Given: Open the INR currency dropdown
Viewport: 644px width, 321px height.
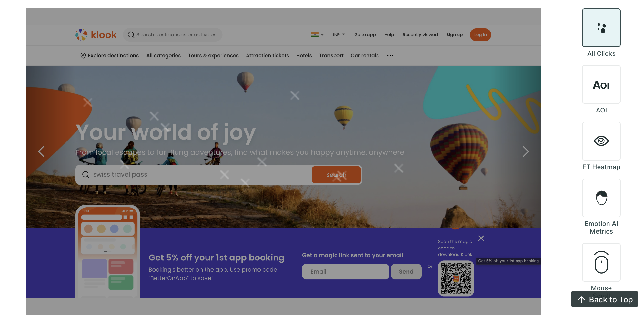Looking at the screenshot, I should pyautogui.click(x=339, y=35).
